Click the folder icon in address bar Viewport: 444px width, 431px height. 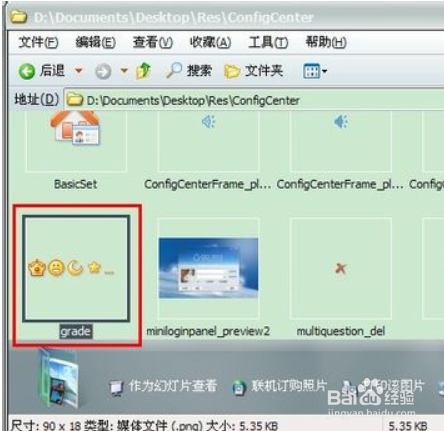click(74, 99)
